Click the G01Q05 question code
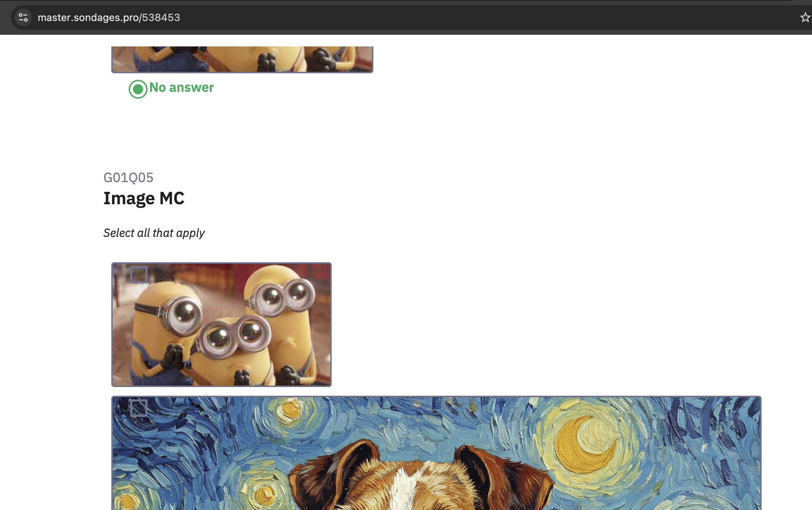 [128, 178]
